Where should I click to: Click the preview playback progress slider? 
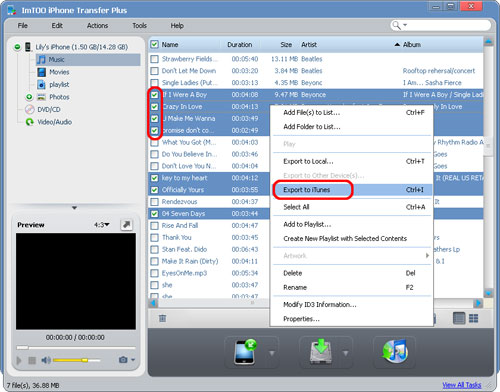[x=76, y=348]
